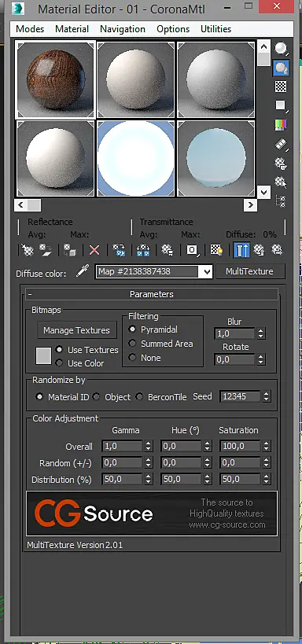Open the Material/Map Navigator icon
The height and width of the screenshot is (644, 302).
click(281, 201)
